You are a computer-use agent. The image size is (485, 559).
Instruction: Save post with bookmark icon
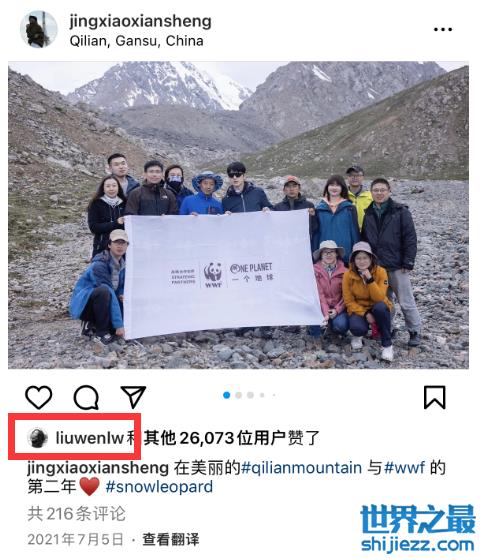(x=435, y=397)
